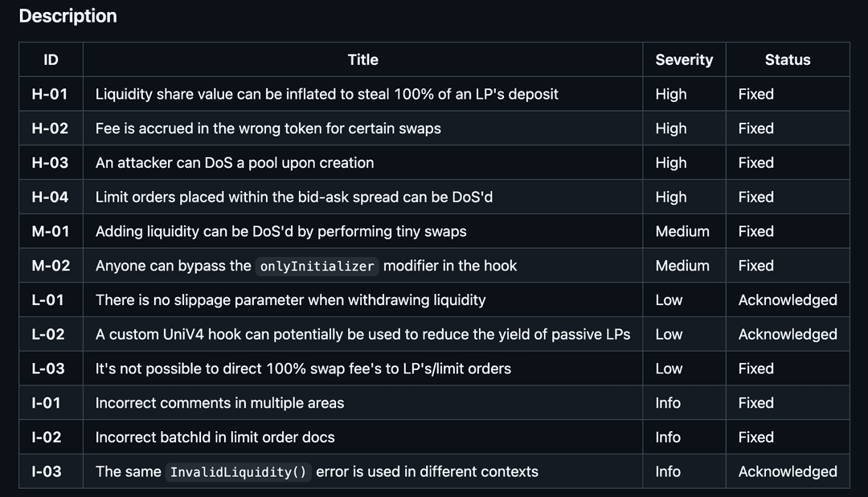Click the ID column header

tap(51, 59)
